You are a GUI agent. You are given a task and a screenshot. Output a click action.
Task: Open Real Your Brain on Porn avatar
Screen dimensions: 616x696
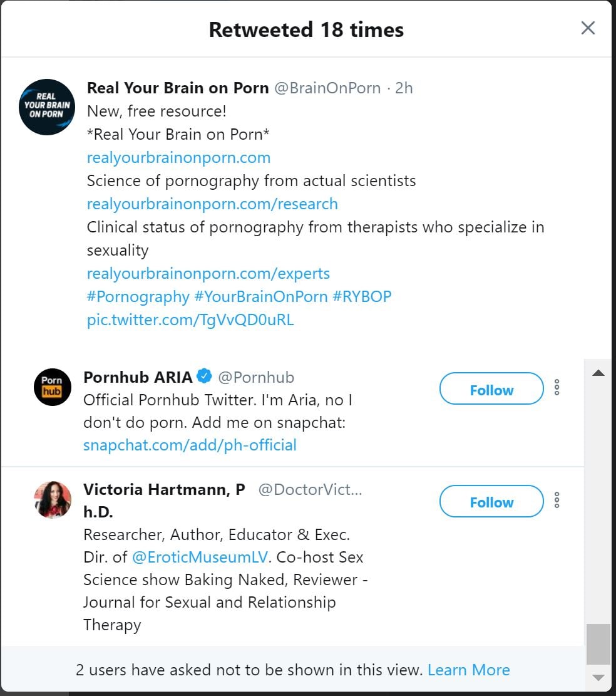coord(47,107)
